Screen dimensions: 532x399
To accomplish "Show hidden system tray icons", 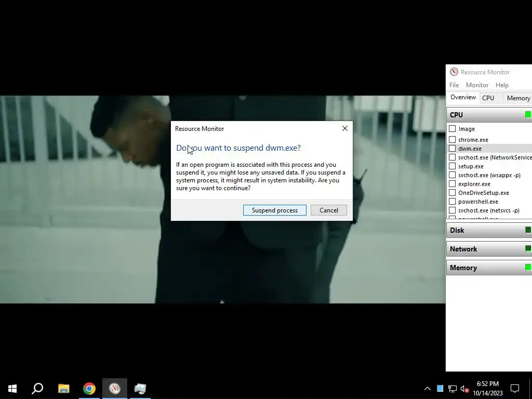I will tap(428, 389).
